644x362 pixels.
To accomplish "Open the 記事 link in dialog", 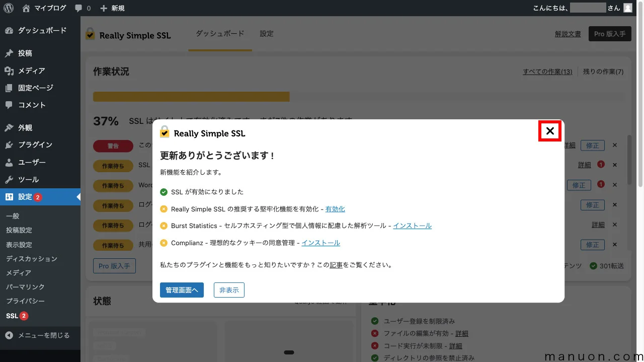I will [x=336, y=265].
